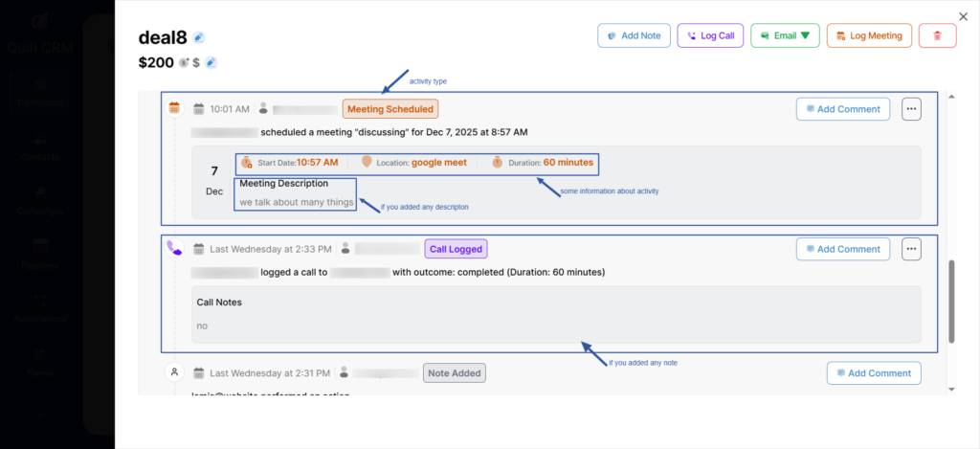Image resolution: width=980 pixels, height=449 pixels.
Task: Click the coin icon beside the $200 amount
Action: pos(184,63)
